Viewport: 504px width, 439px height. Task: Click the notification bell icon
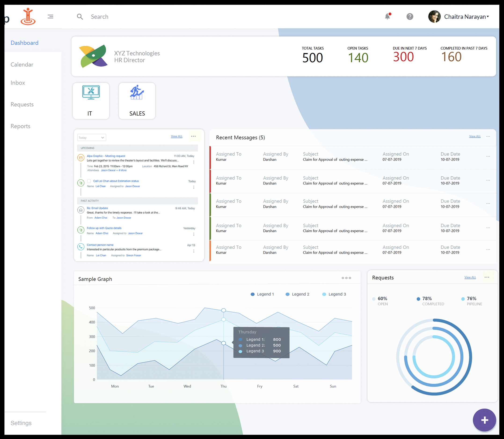pos(387,16)
